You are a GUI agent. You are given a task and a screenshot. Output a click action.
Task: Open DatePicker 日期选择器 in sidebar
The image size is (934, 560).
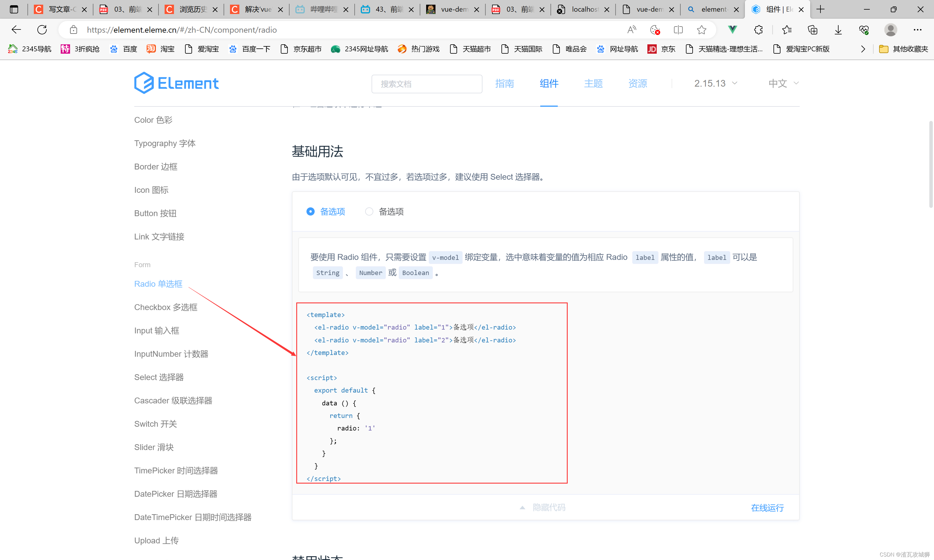175,494
